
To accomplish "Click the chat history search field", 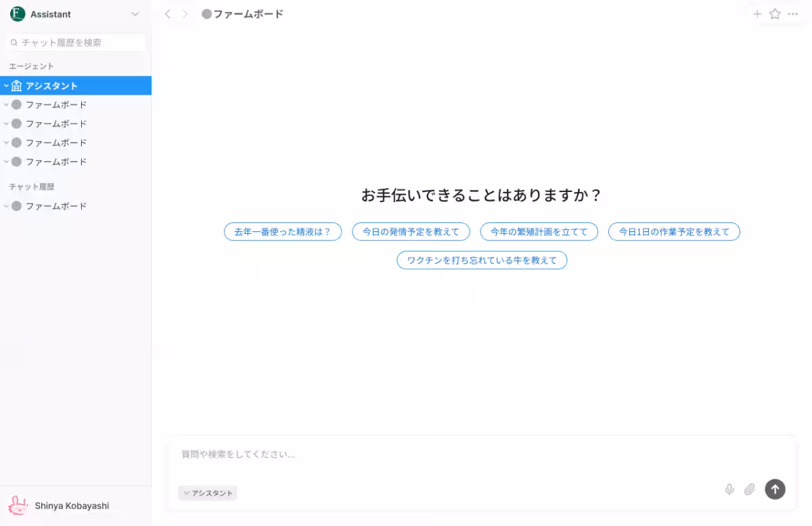I will [x=76, y=42].
